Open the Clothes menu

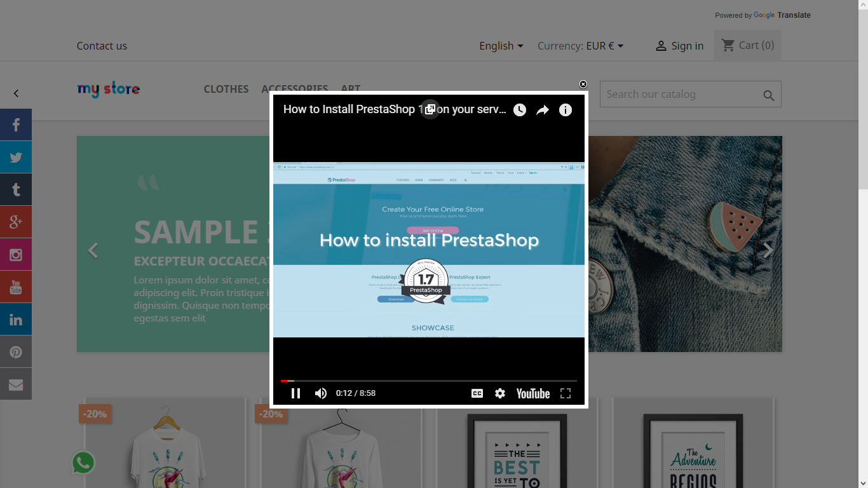226,89
